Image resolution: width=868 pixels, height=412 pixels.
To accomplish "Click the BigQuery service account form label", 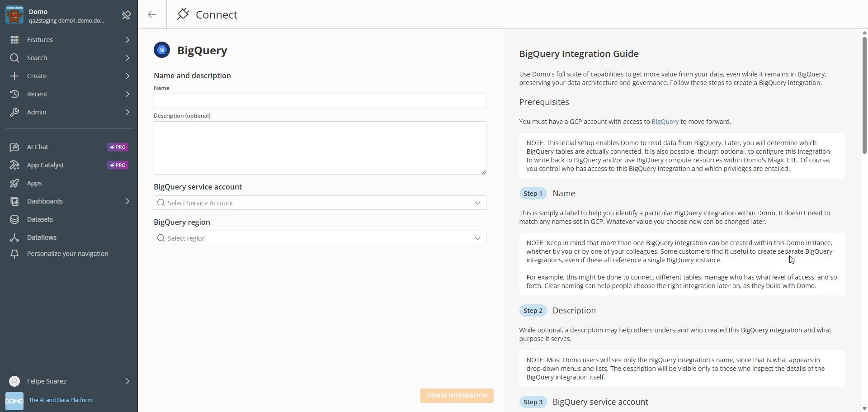I will pos(198,187).
